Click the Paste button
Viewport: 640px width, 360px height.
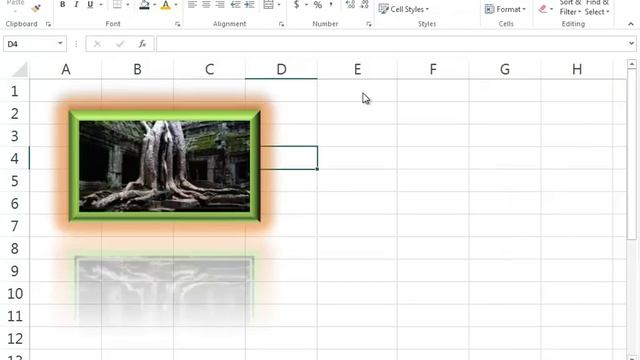pos(16,4)
